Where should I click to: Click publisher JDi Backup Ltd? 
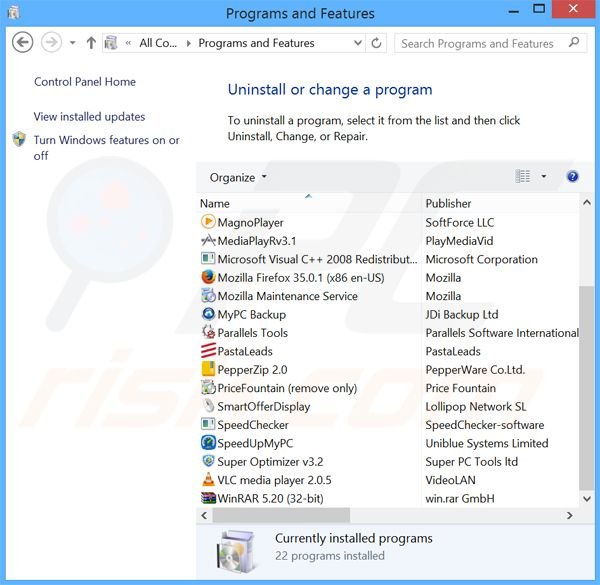coord(462,314)
